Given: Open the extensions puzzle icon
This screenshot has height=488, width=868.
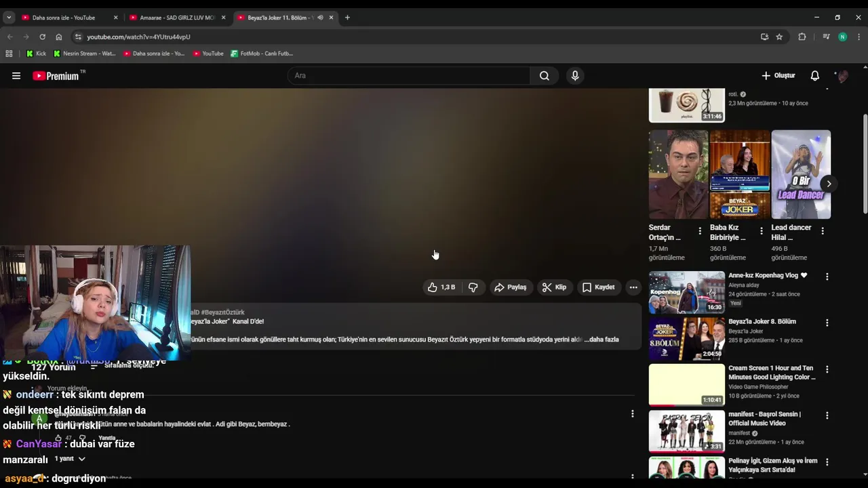Looking at the screenshot, I should pos(802,37).
